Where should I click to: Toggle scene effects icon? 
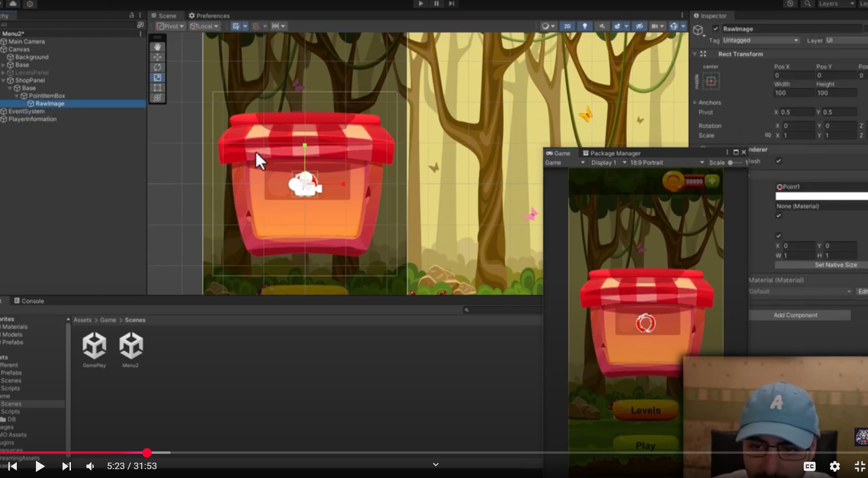617,26
